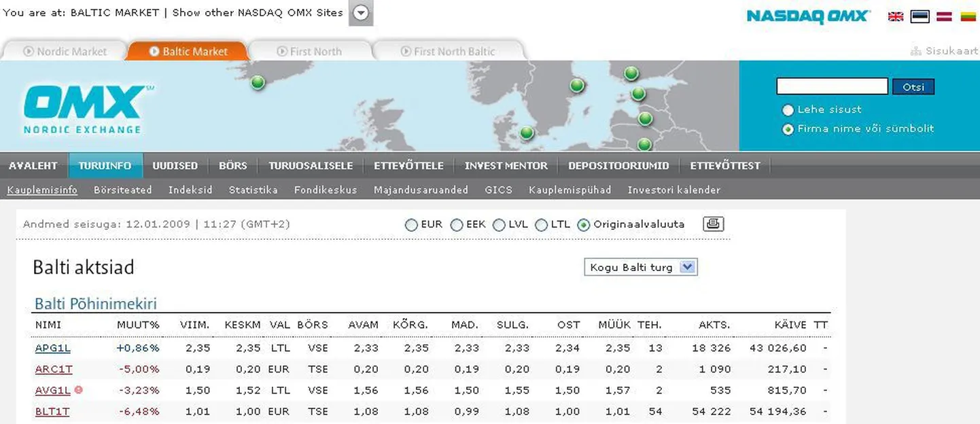Click the Balti Põhinimekiri heading link
Image resolution: width=980 pixels, height=424 pixels.
click(96, 303)
